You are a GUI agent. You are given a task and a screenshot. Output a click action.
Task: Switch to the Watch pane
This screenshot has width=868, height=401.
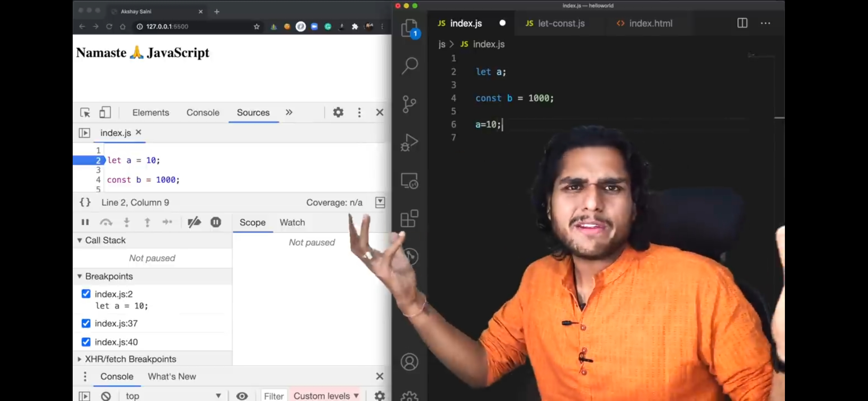click(292, 222)
